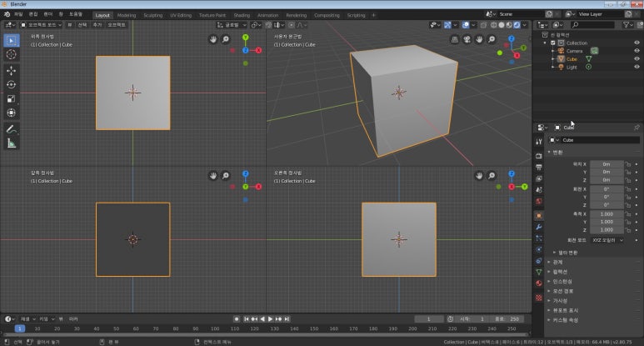
Task: Open the Material properties tab
Action: (539, 283)
